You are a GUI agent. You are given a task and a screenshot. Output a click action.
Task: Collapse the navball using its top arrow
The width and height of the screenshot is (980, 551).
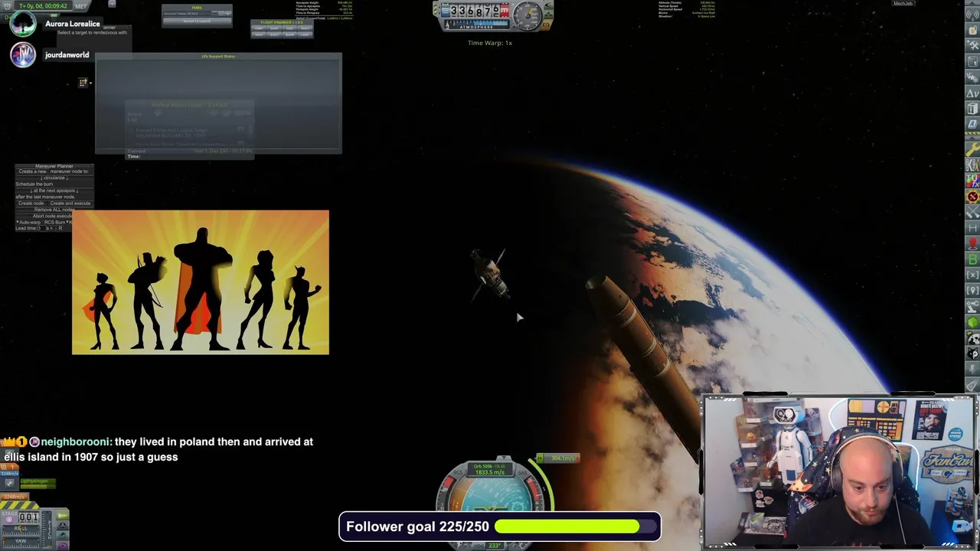click(504, 458)
